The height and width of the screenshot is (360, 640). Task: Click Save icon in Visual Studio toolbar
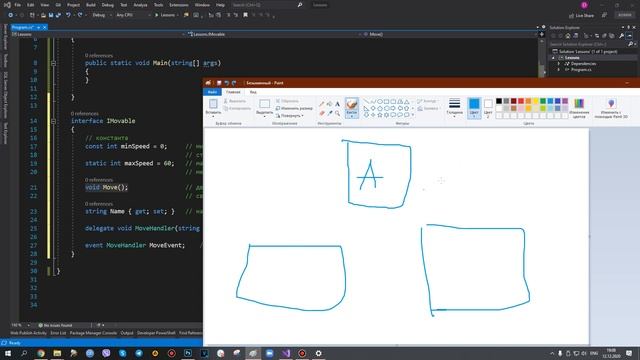[51, 15]
